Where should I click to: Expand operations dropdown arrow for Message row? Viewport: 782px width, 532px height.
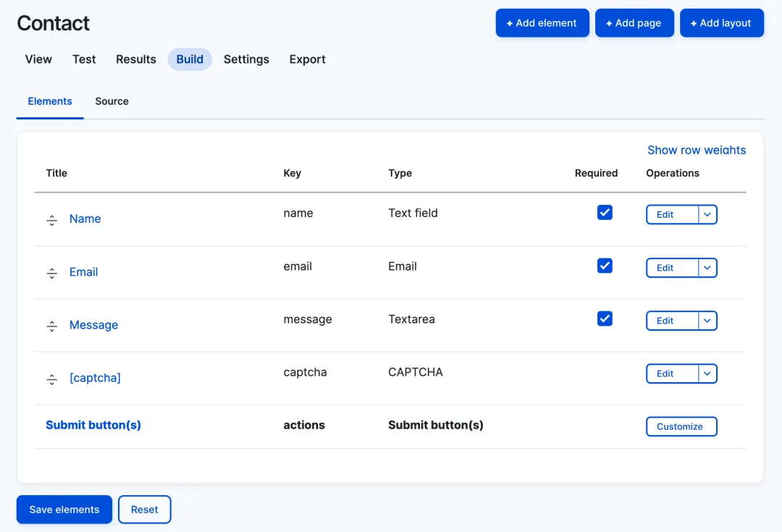click(x=707, y=321)
